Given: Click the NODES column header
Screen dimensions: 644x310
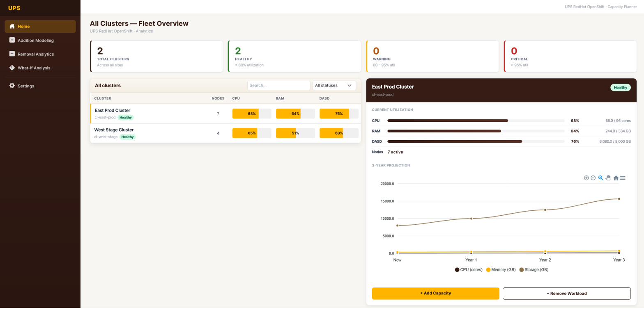Looking at the screenshot, I should pos(218,98).
